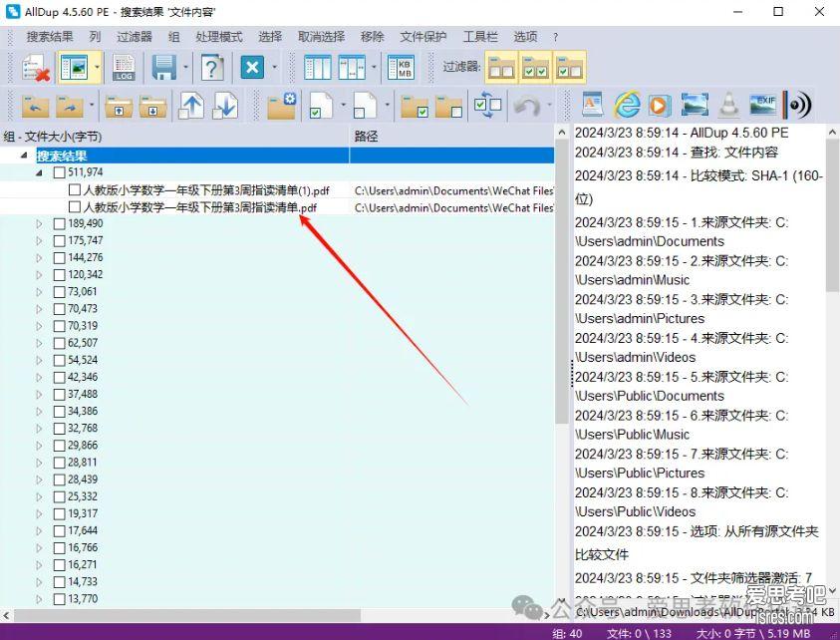Go to previous folder group (left arrow folder)

click(36, 105)
